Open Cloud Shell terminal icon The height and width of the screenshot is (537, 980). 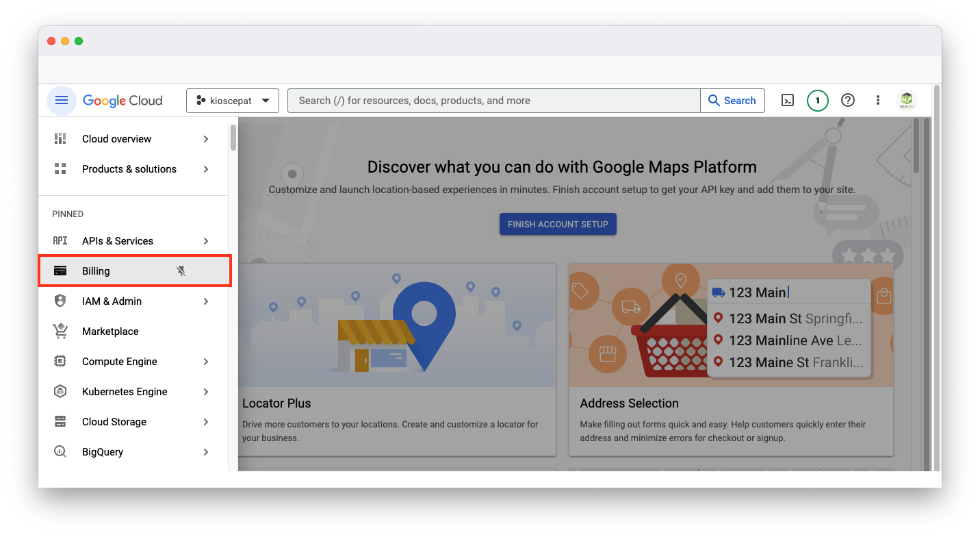click(788, 101)
